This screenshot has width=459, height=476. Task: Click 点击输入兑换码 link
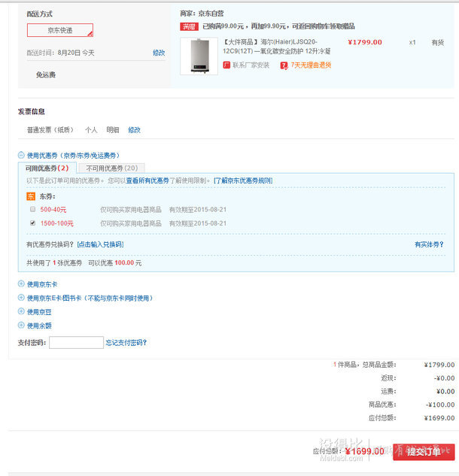(100, 244)
